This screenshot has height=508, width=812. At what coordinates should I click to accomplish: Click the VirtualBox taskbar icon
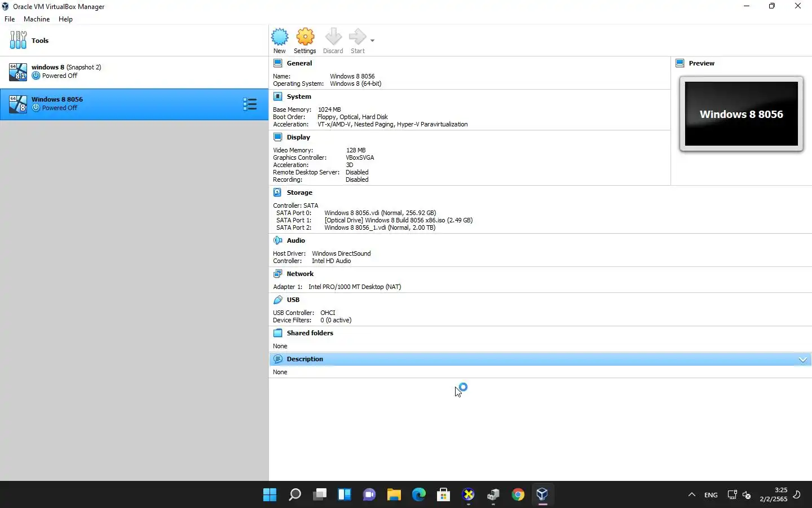coord(542,495)
